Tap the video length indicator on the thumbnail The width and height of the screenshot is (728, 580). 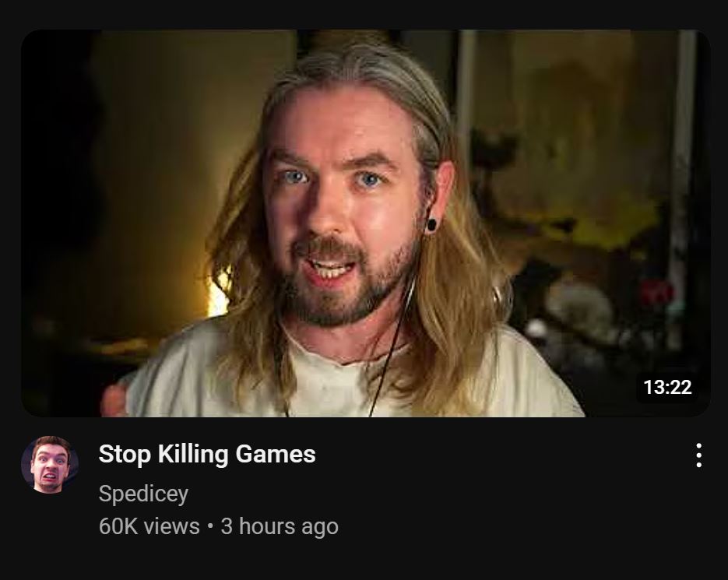coord(667,387)
